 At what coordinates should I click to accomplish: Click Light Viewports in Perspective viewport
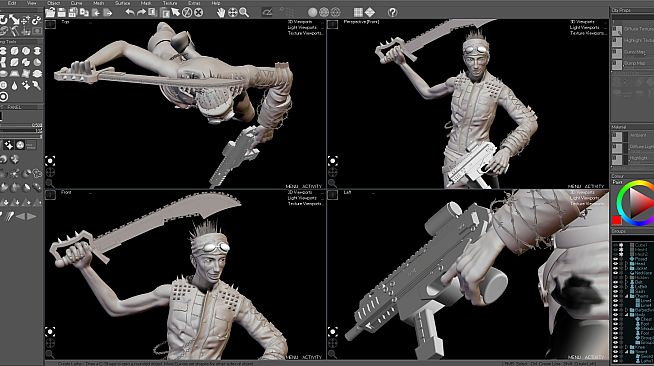click(x=585, y=28)
